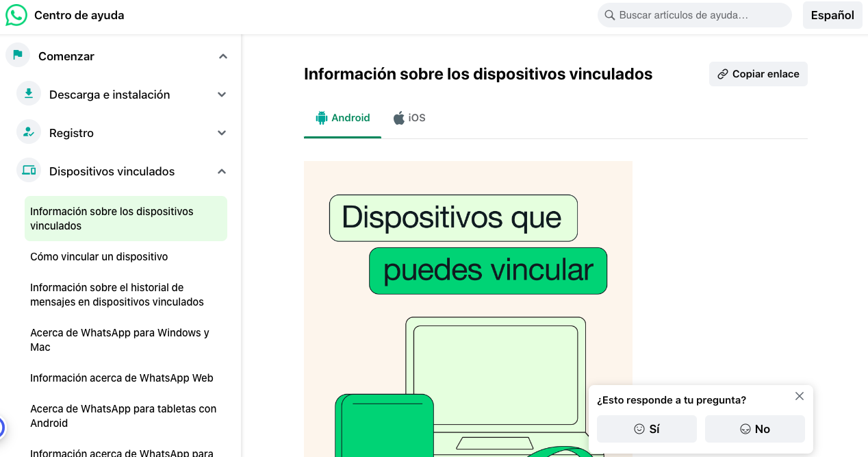Dismiss the feedback popup with the X
This screenshot has width=868, height=457.
tap(799, 396)
